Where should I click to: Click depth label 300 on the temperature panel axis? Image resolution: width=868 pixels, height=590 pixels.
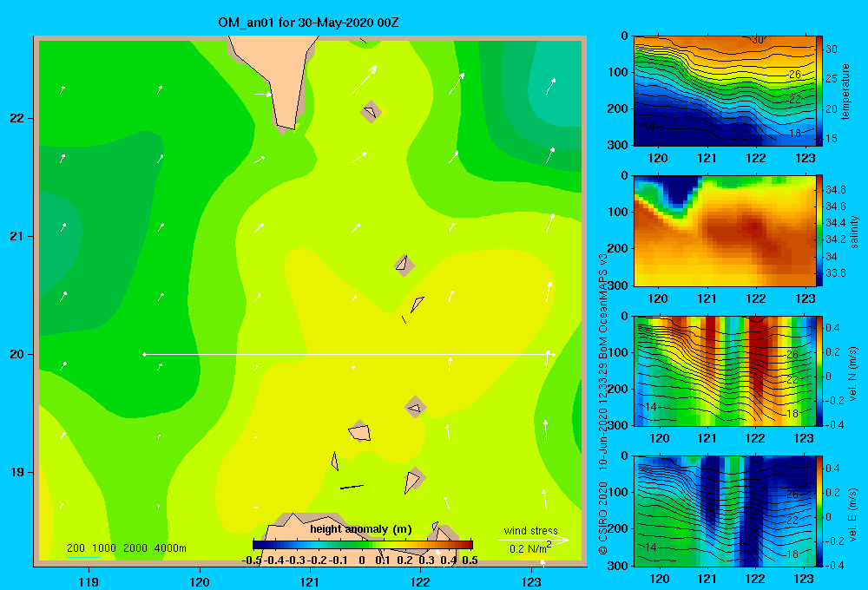point(617,145)
